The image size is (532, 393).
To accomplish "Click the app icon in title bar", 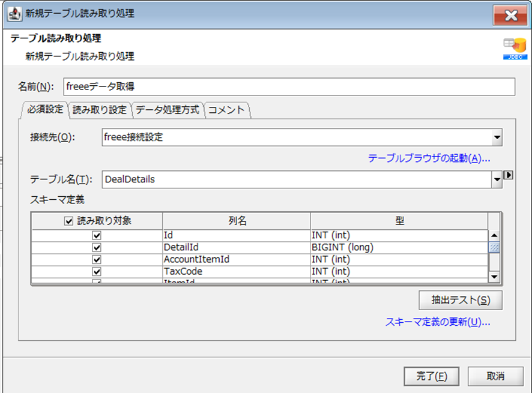I will (14, 14).
